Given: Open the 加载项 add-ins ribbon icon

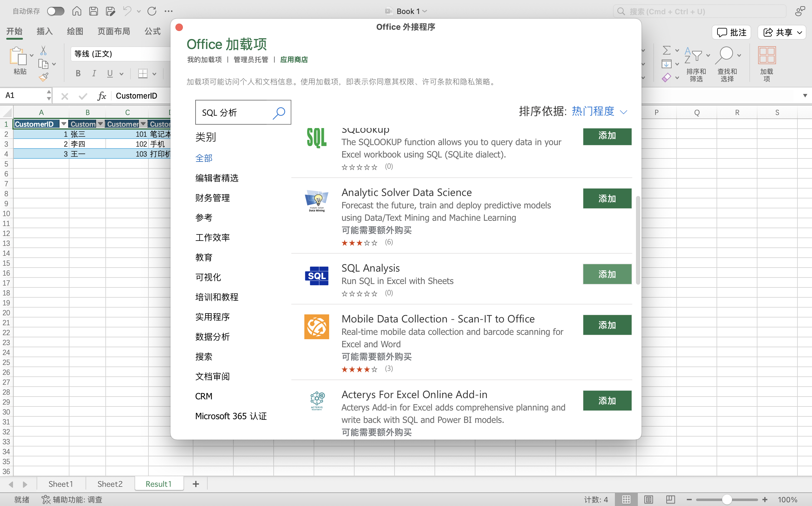Looking at the screenshot, I should tap(766, 64).
